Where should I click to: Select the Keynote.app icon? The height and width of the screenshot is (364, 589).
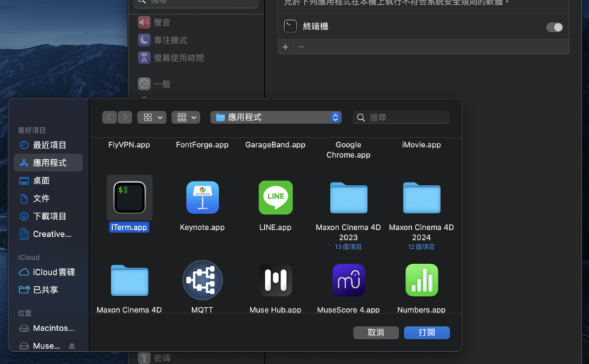tap(202, 198)
